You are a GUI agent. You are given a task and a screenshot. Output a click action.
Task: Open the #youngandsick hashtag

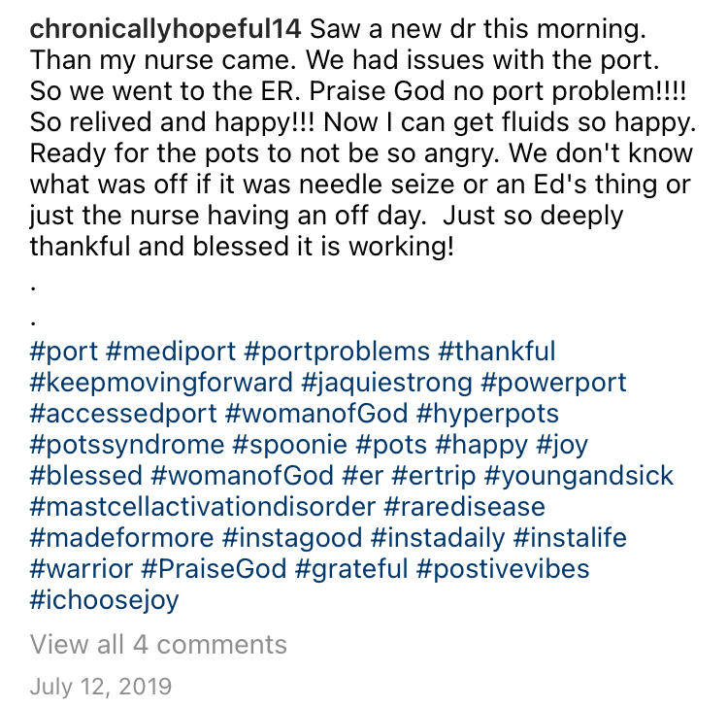[x=579, y=476]
